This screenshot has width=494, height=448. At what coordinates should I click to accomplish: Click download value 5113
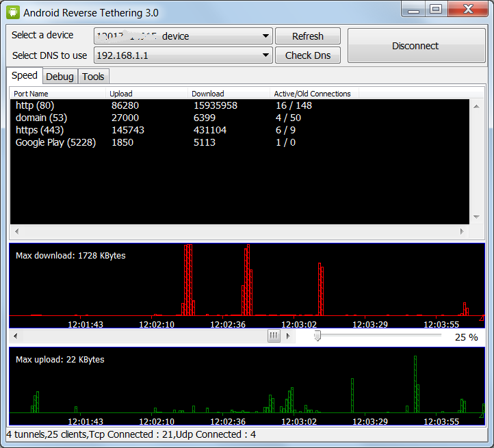[x=205, y=142]
